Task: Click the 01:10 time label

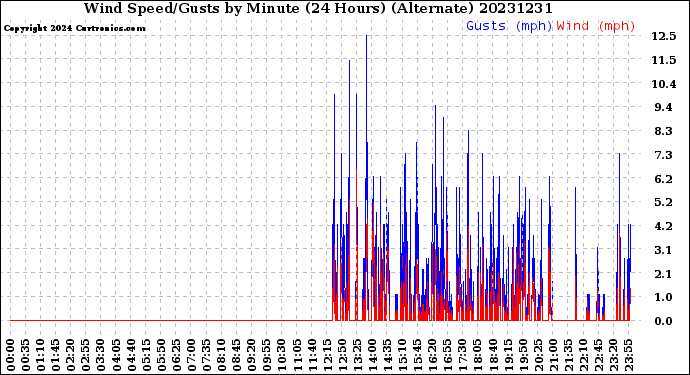Action: (41, 355)
